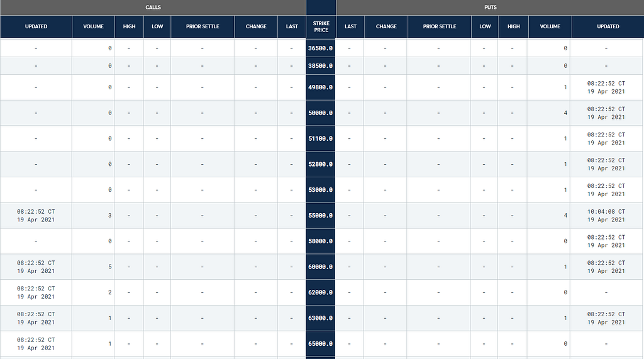Click calls CHANGE column header
The height and width of the screenshot is (359, 644).
pyautogui.click(x=256, y=26)
